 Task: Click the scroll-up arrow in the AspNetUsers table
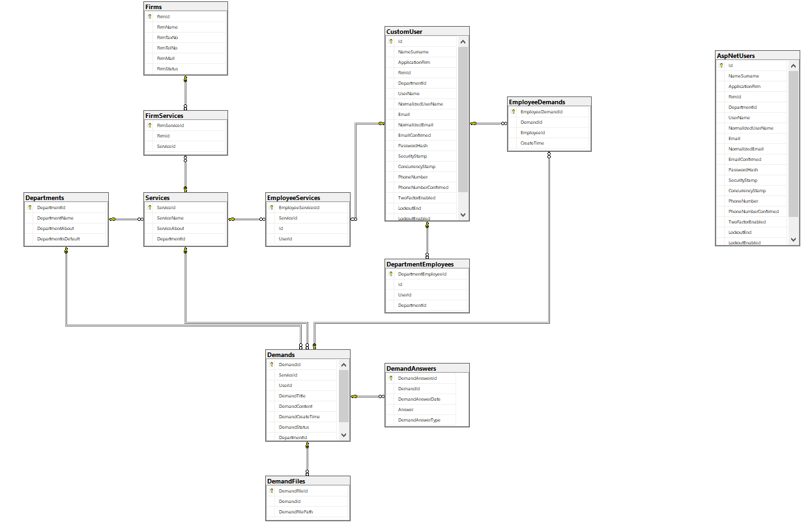pyautogui.click(x=793, y=66)
